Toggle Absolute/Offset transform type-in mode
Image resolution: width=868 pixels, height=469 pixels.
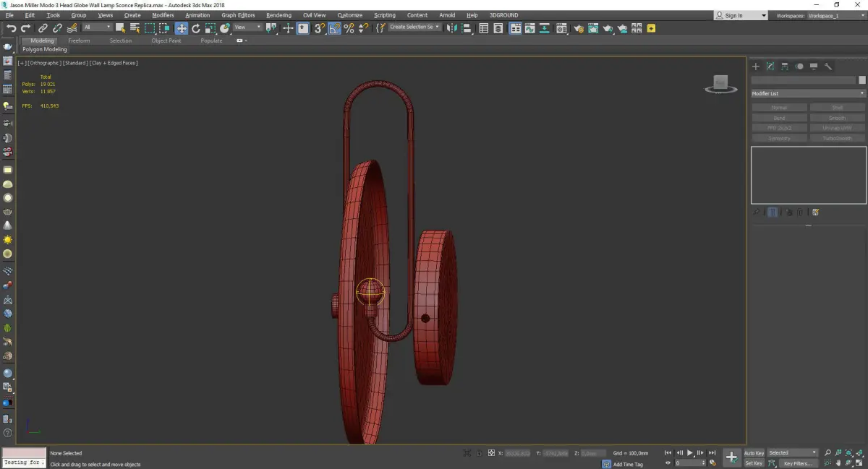coord(492,453)
